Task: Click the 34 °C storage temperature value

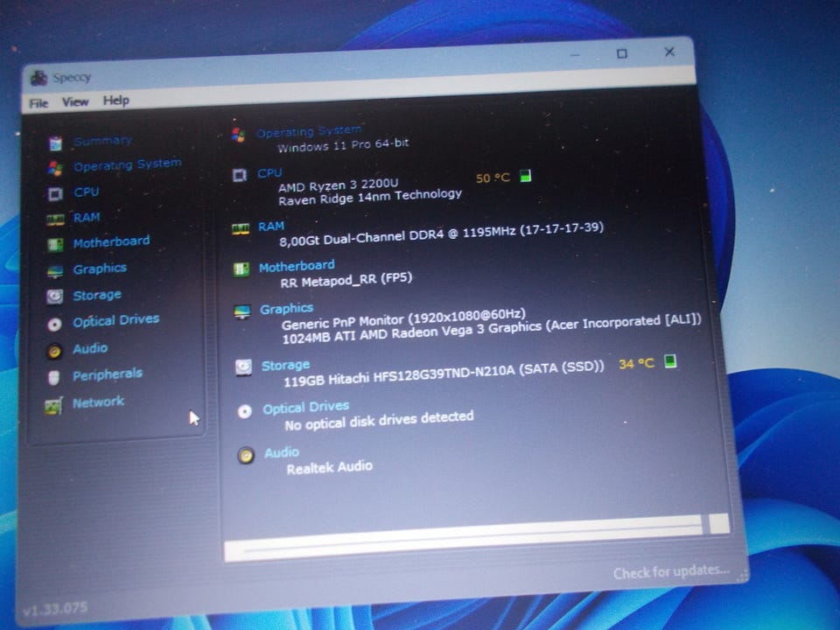Action: pos(636,364)
